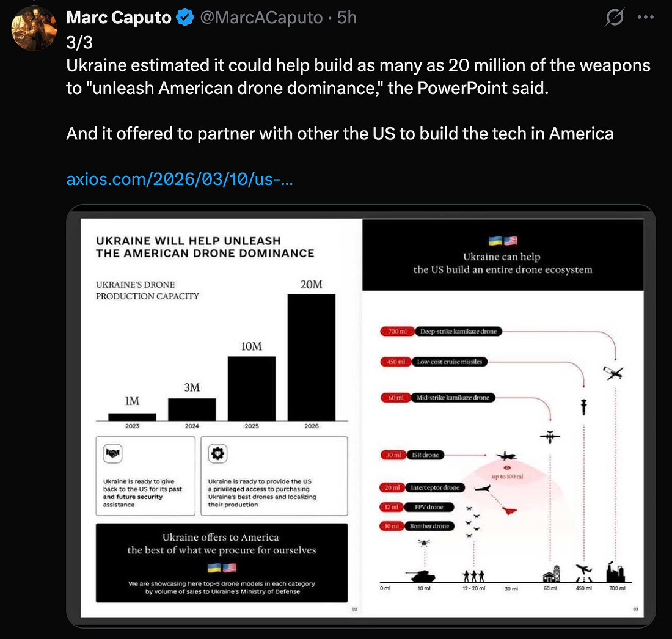Click the 5h post timestamp

(x=346, y=18)
